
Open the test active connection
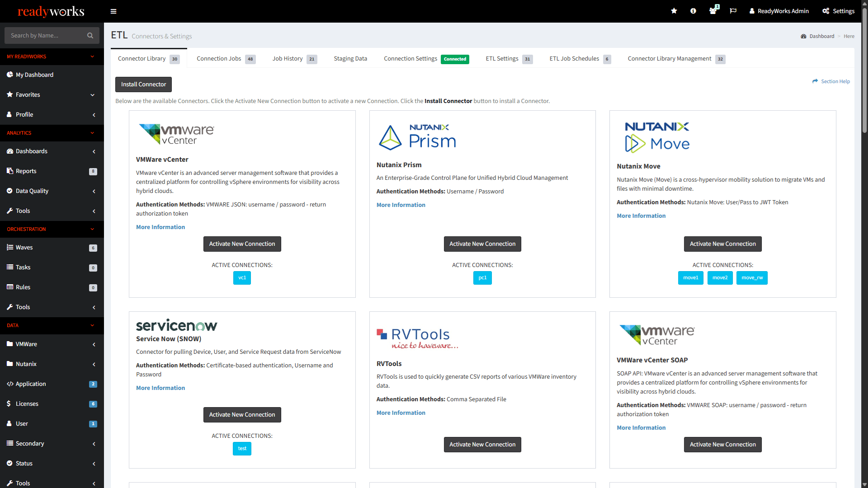(x=242, y=449)
